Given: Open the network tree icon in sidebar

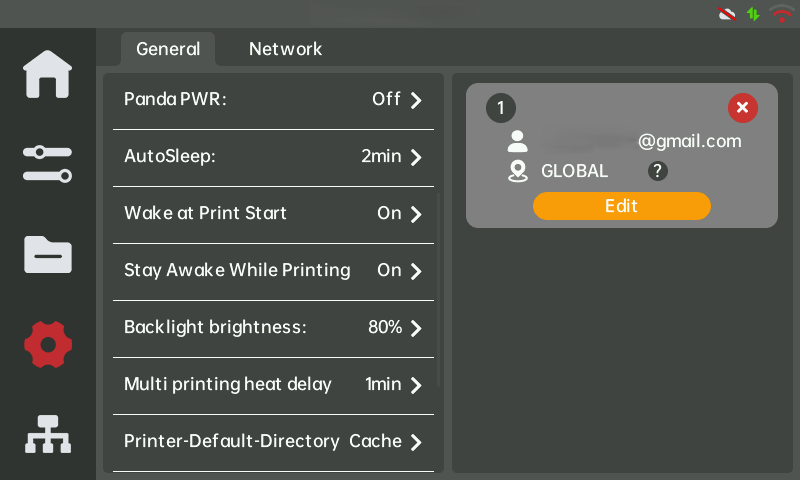Looking at the screenshot, I should pos(47,434).
